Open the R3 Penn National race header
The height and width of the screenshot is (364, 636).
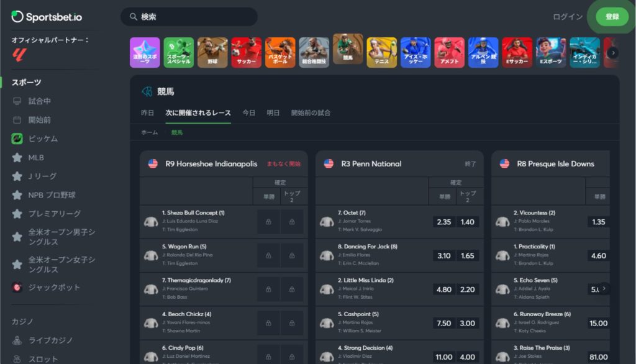coord(399,163)
